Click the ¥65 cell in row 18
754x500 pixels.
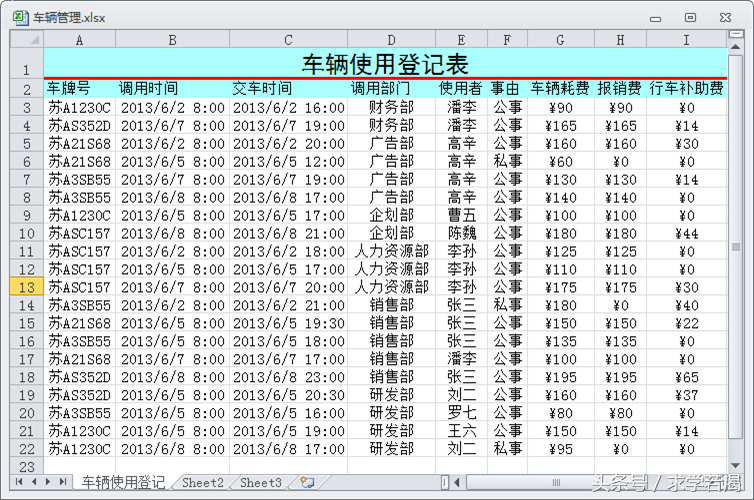point(687,377)
